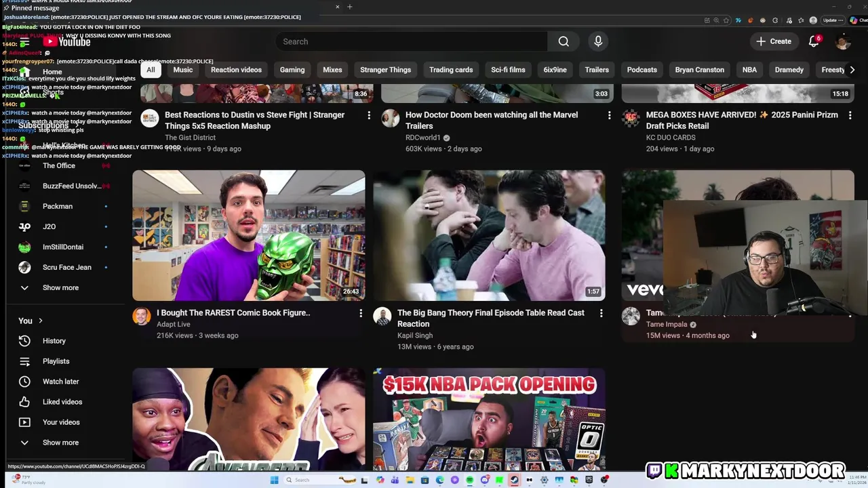Open ImStillDontai subscription
This screenshot has width=868, height=488.
coord(64,247)
